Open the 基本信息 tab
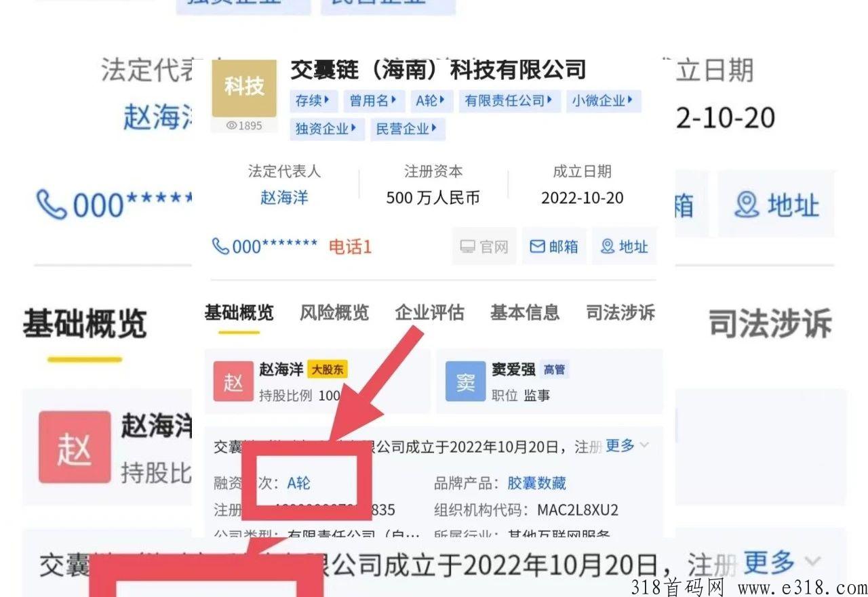 [x=525, y=312]
